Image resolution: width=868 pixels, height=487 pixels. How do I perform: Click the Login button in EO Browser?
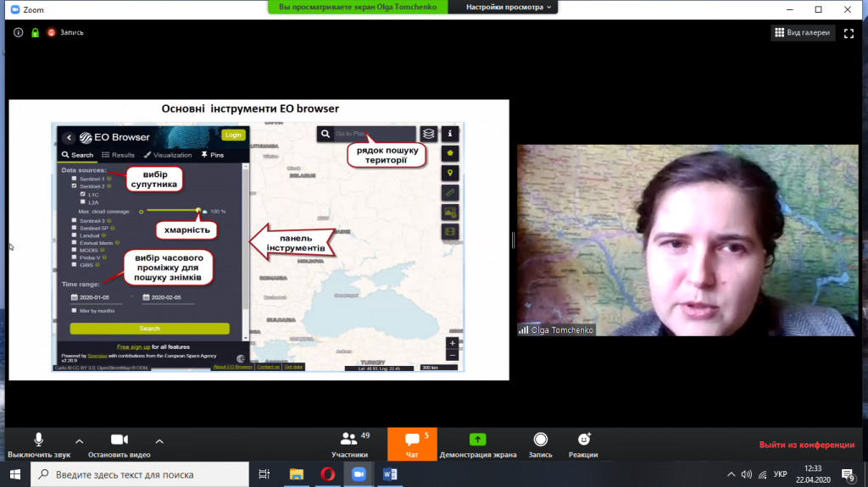233,135
